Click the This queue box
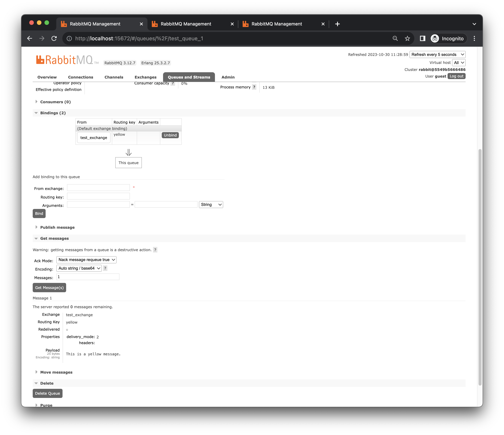Screen dimensions: 504x435 (128, 163)
